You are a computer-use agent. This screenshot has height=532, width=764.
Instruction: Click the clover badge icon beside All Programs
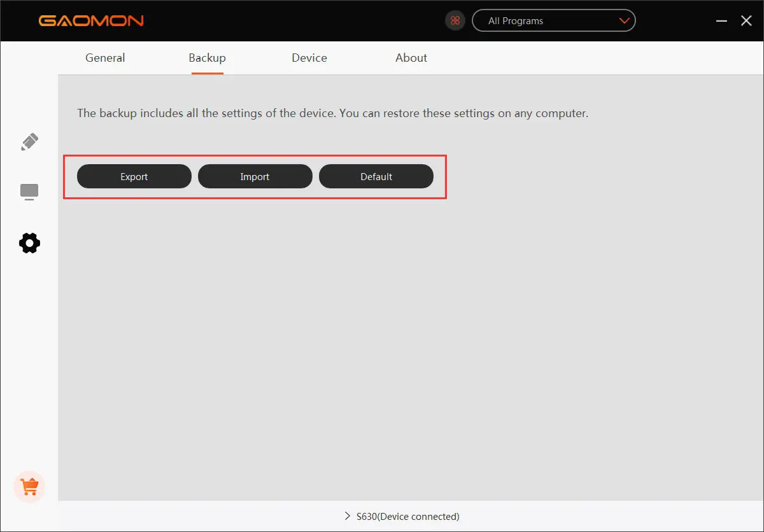click(455, 20)
